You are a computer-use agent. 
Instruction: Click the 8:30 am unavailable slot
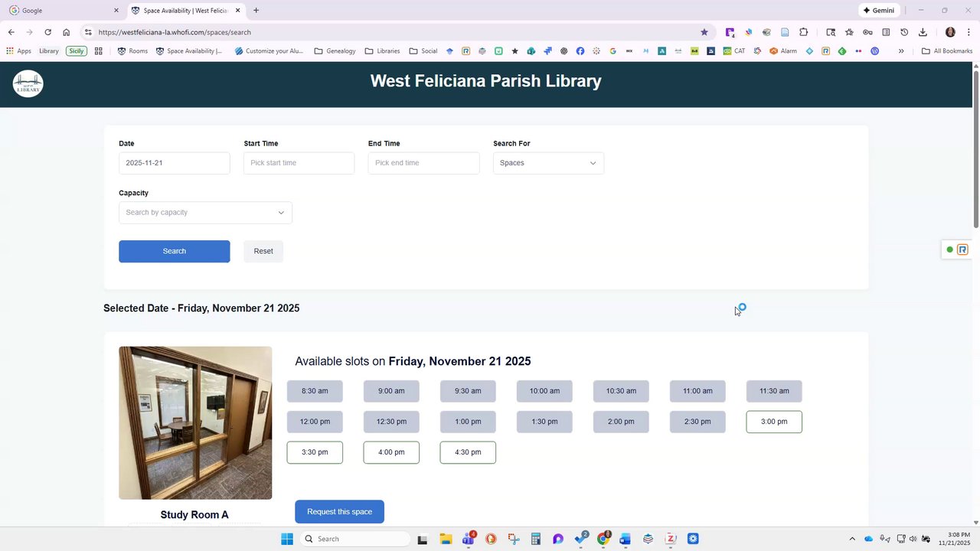(x=315, y=391)
